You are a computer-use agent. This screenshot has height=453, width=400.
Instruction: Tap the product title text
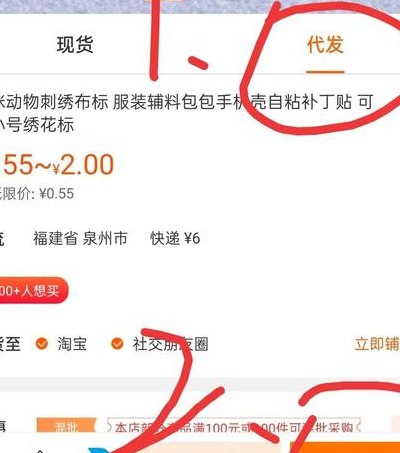pos(187,113)
